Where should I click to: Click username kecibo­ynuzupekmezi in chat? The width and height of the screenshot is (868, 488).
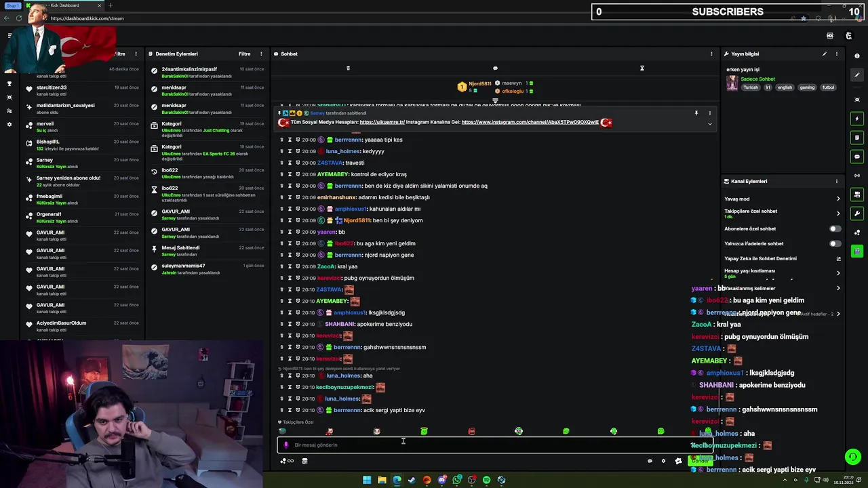pyautogui.click(x=345, y=387)
